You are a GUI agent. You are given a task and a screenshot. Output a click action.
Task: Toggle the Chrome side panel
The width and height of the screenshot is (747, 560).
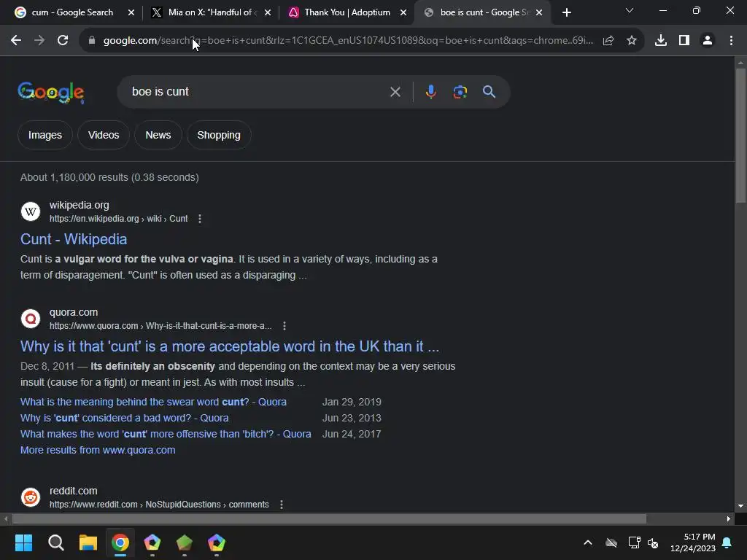[x=684, y=41]
